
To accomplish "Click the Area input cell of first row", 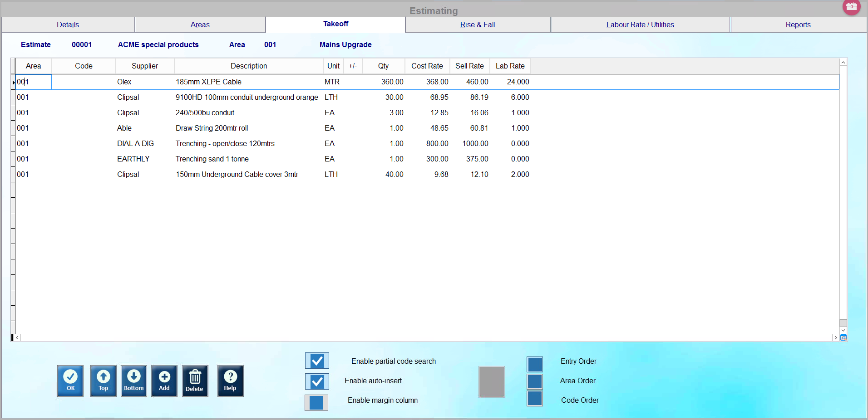I will click(x=33, y=82).
